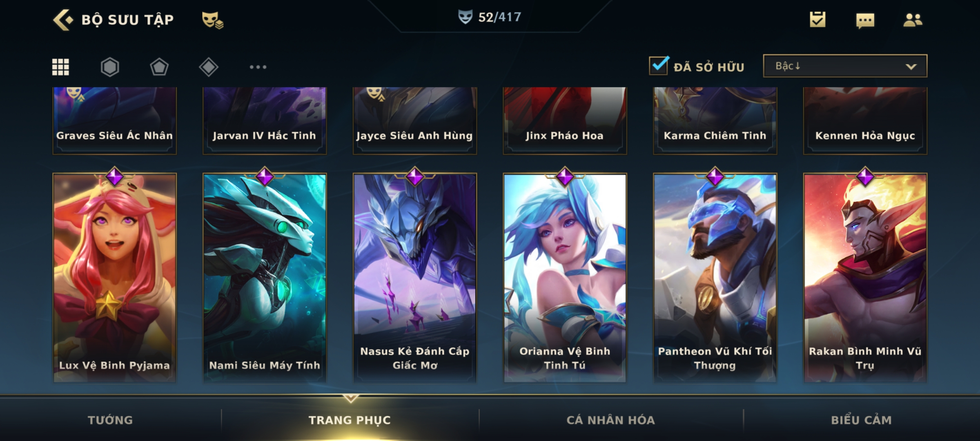
Task: Filter skins by diamond rarity icon
Action: tap(209, 67)
